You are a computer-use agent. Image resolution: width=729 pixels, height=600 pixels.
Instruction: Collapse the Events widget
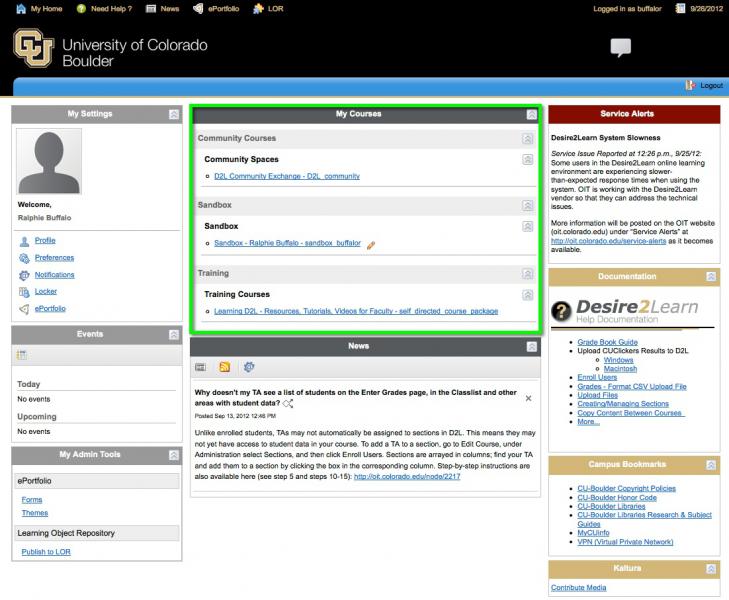[x=174, y=335]
